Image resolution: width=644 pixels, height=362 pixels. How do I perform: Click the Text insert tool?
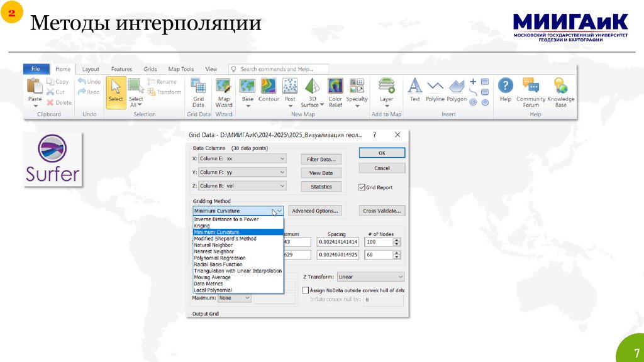[x=414, y=89]
